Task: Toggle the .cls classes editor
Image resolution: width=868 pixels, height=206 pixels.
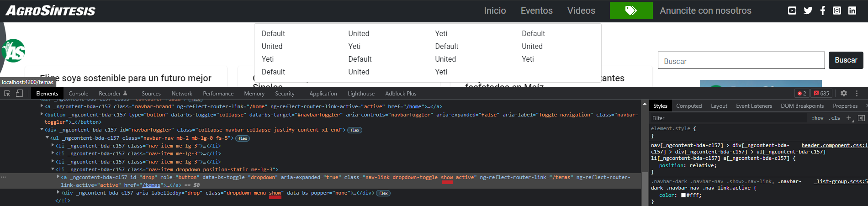Action: pos(834,118)
